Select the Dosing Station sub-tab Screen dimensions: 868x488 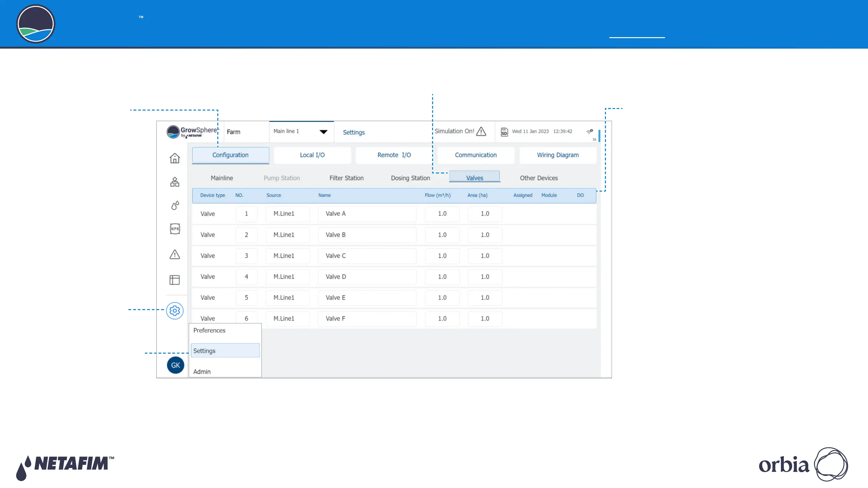pyautogui.click(x=410, y=178)
